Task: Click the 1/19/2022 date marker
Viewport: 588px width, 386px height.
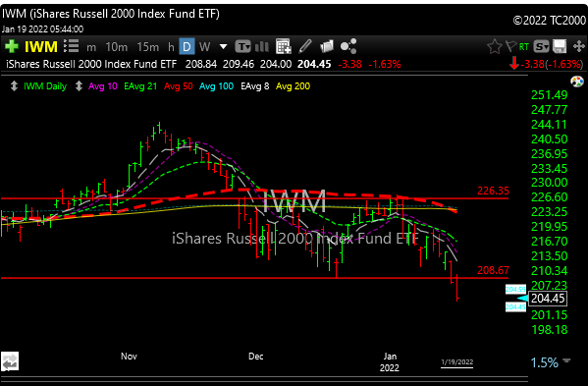Action: pyautogui.click(x=456, y=362)
